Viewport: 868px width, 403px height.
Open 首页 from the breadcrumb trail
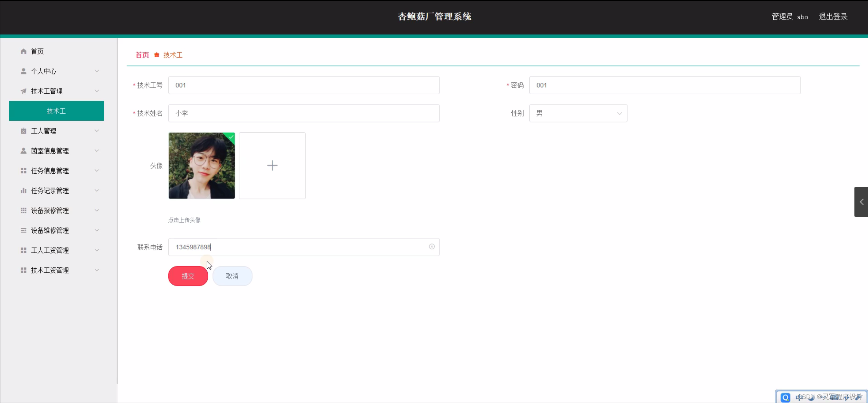(142, 55)
